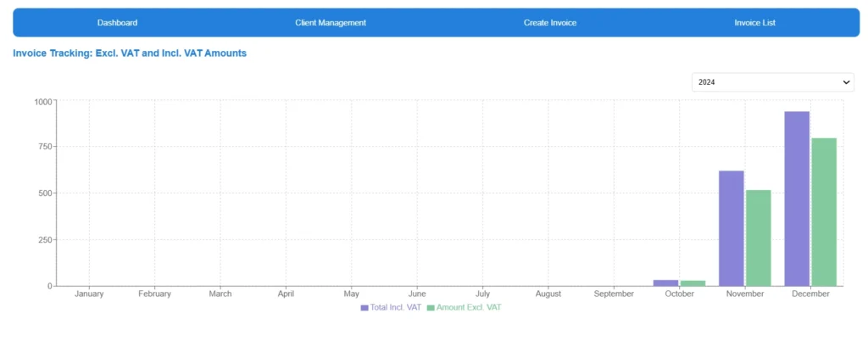The height and width of the screenshot is (347, 868).
Task: Click the 750 y-axis value
Action: coord(45,147)
